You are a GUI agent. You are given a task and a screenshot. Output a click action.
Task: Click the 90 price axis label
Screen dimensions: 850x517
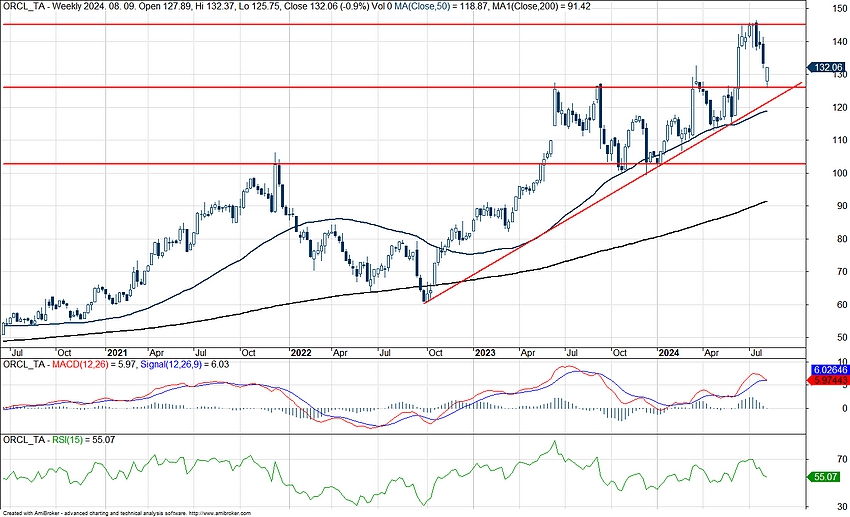(x=842, y=206)
